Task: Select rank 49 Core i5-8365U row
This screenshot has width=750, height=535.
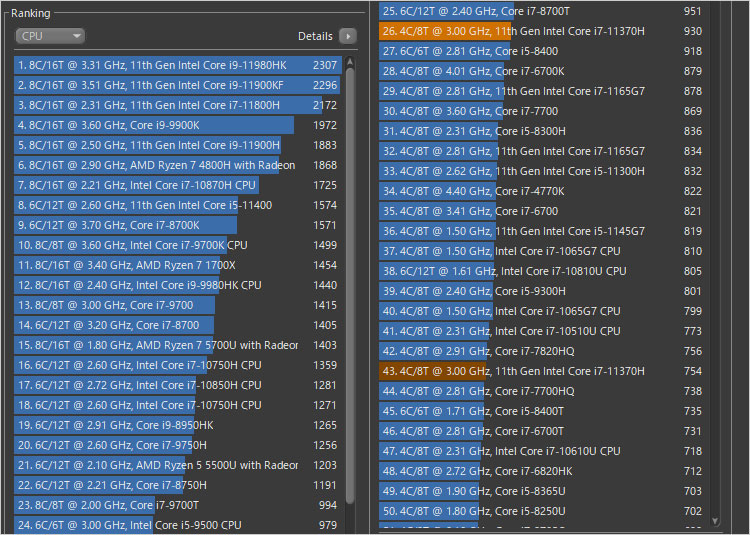Action: (x=543, y=491)
